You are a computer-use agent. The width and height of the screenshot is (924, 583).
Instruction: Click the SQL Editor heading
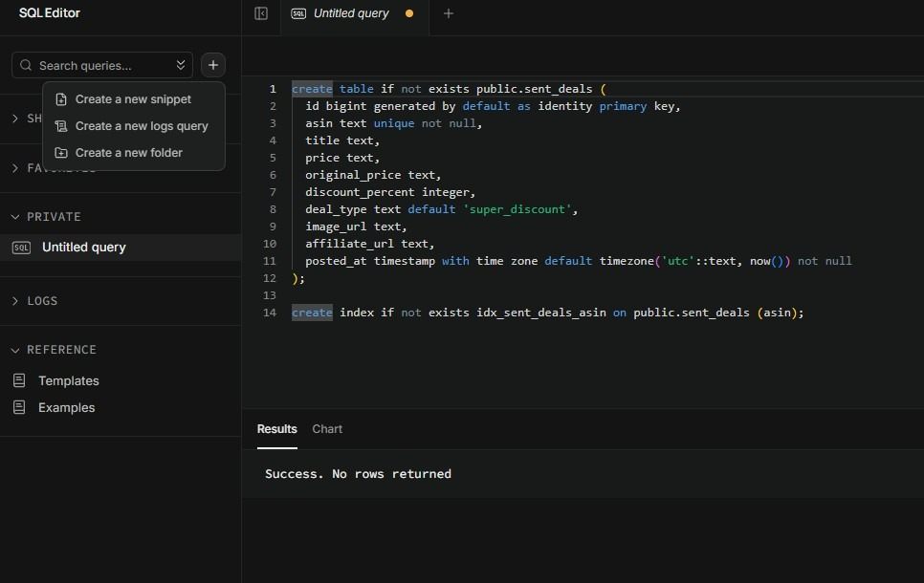(50, 13)
